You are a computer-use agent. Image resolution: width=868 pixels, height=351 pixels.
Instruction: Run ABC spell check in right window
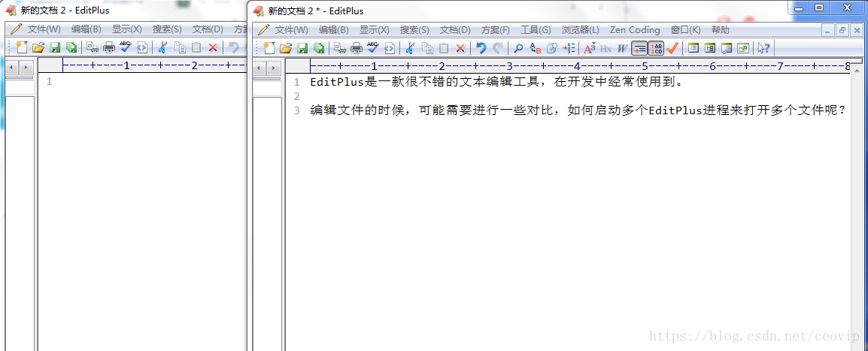(x=372, y=47)
